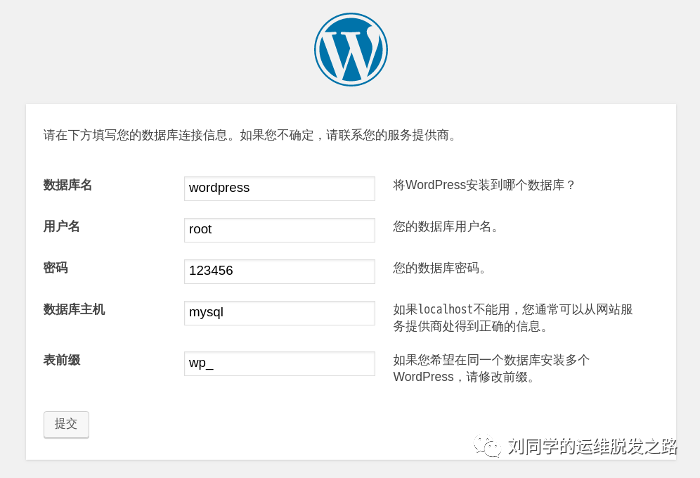700x478 pixels.
Task: Click the hint about installing multiple WordPress
Action: coord(491,368)
